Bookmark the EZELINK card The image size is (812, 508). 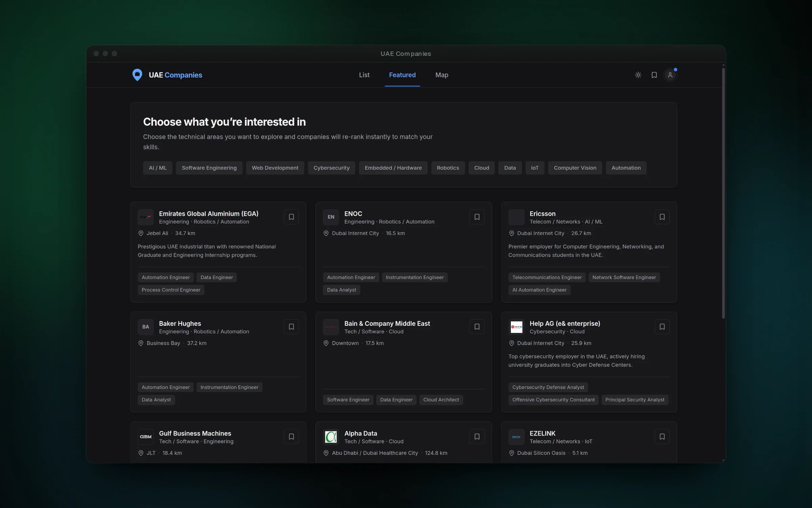(x=662, y=437)
